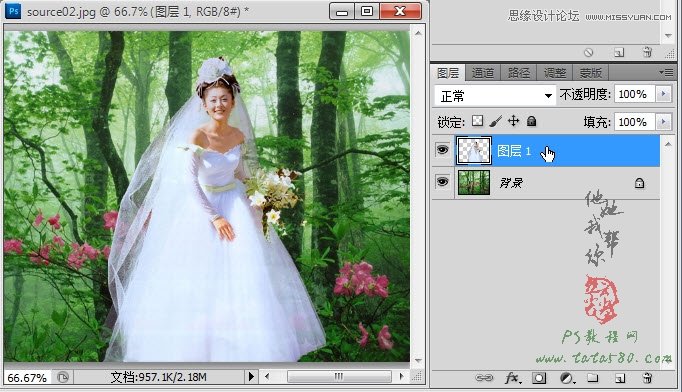Select the 背景 layer name
Screen dimensions: 682x392
point(511,183)
